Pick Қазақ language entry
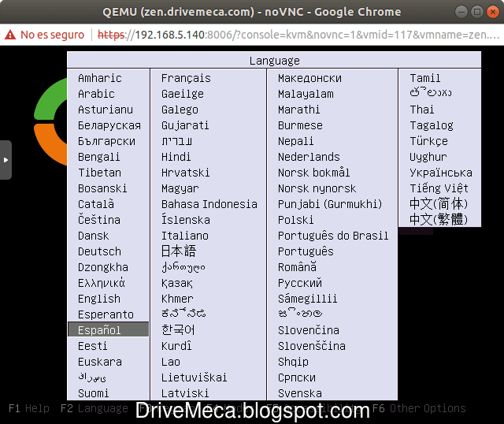Image resolution: width=504 pixels, height=424 pixels. (x=177, y=283)
